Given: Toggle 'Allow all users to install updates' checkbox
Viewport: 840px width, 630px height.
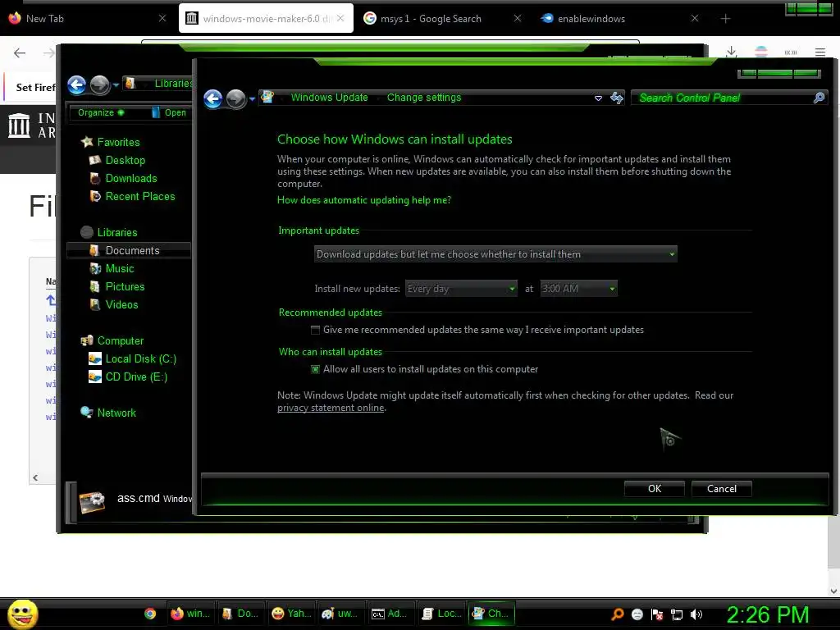Looking at the screenshot, I should pos(316,369).
